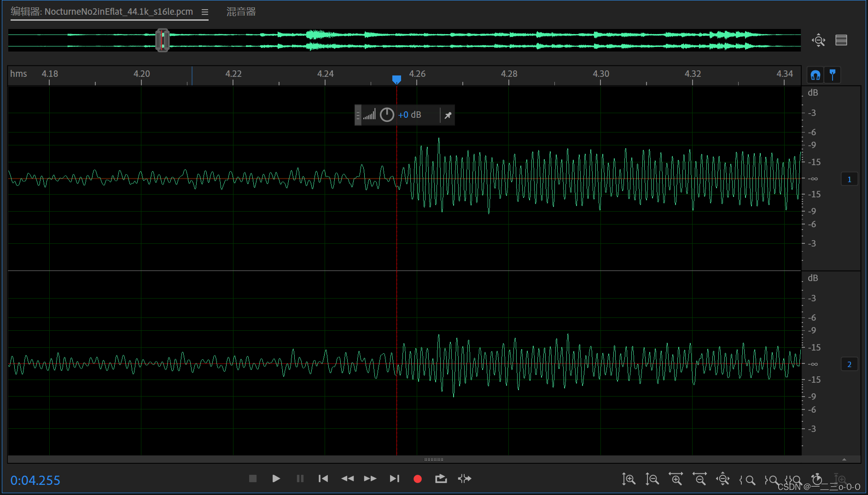Click the list-style icon beside overview navigator

click(x=841, y=40)
